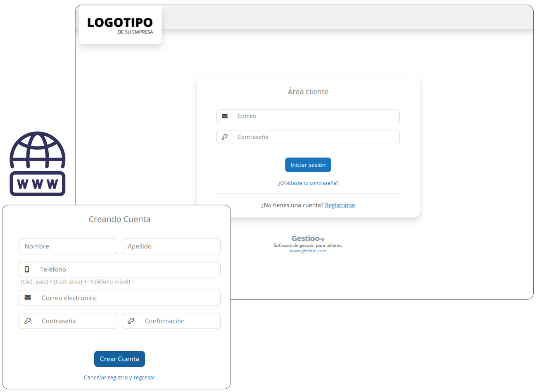537x392 pixels.
Task: Click the WWW globe icon
Action: pos(38,164)
